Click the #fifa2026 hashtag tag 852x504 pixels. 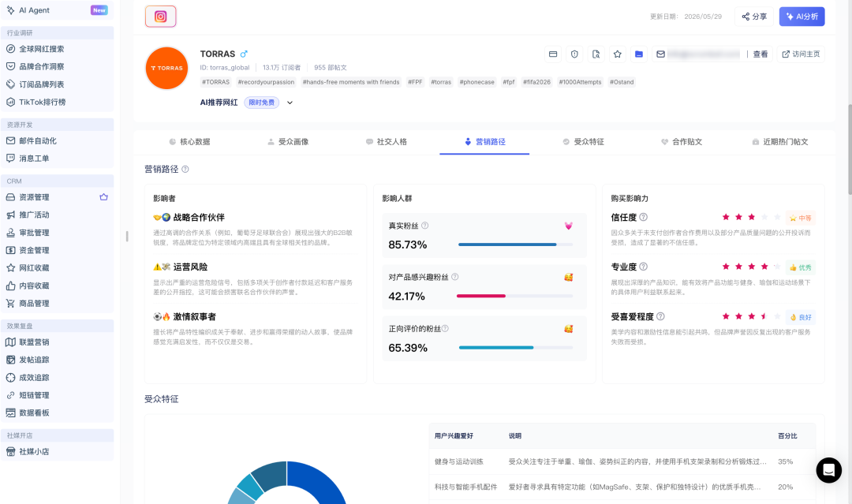tap(537, 82)
